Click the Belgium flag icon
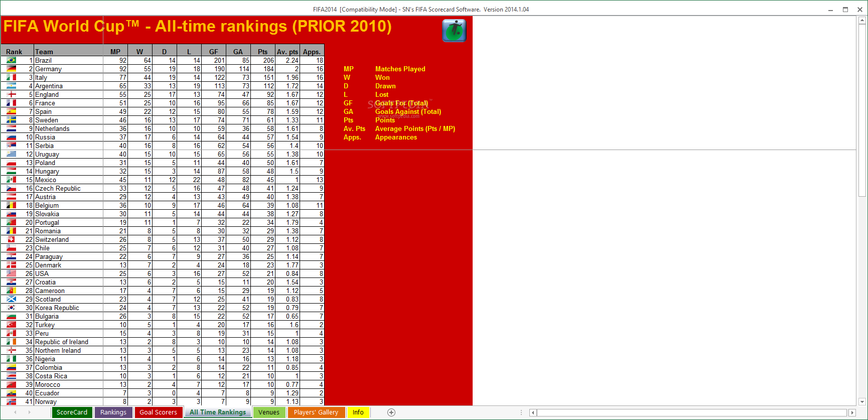 pyautogui.click(x=11, y=205)
